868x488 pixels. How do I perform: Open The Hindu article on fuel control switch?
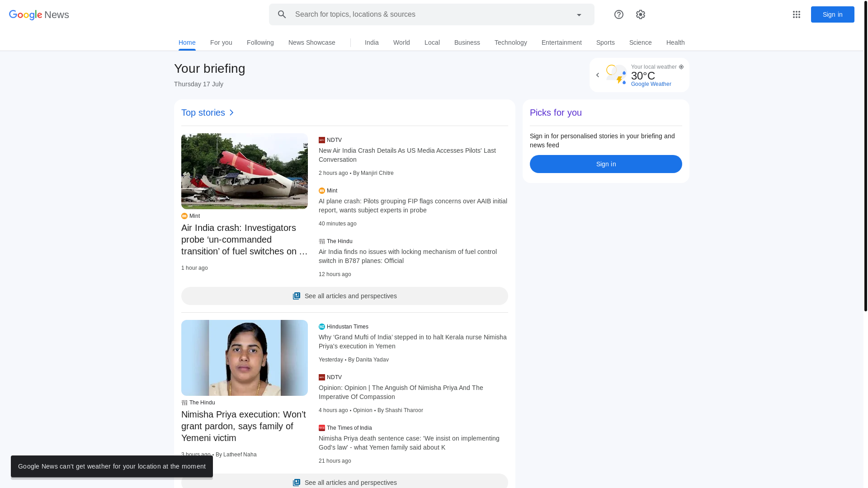coord(408,256)
